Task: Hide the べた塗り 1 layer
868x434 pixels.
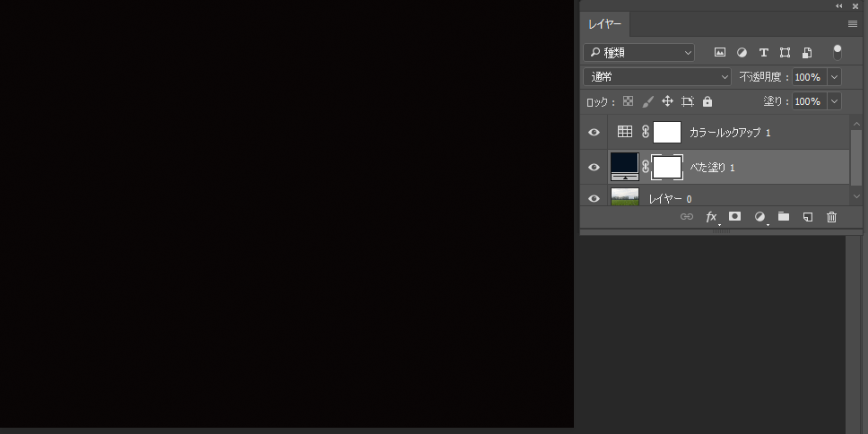Action: point(594,168)
